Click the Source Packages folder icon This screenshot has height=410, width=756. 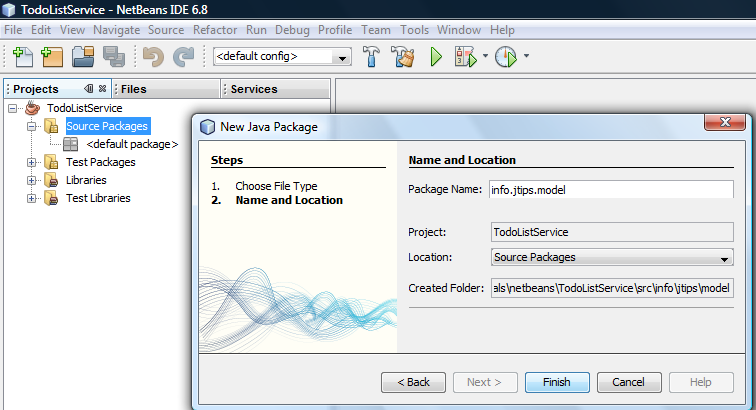(x=51, y=126)
